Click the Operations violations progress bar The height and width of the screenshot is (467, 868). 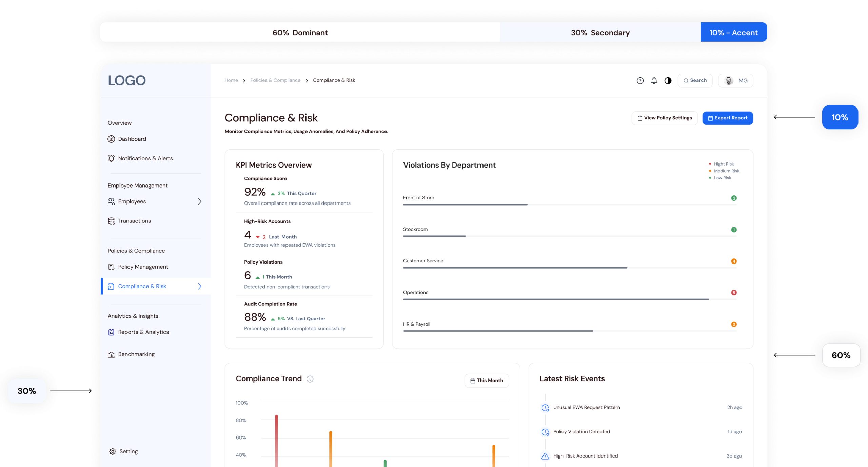pos(556,299)
